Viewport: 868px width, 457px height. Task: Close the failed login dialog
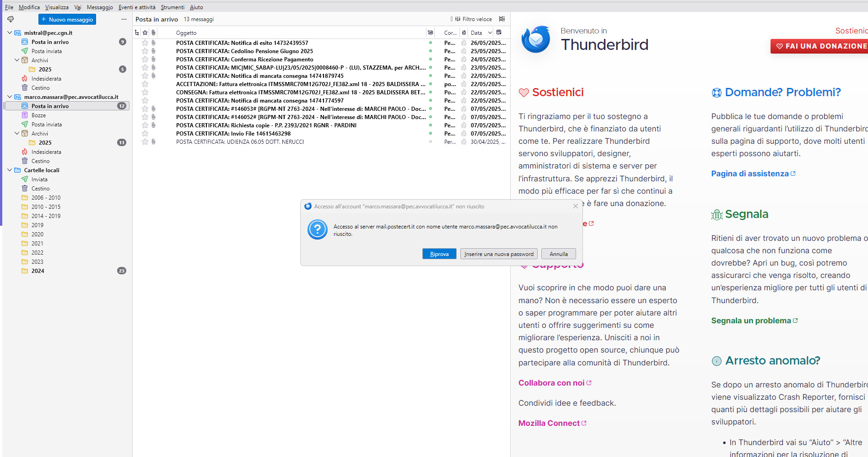(575, 207)
